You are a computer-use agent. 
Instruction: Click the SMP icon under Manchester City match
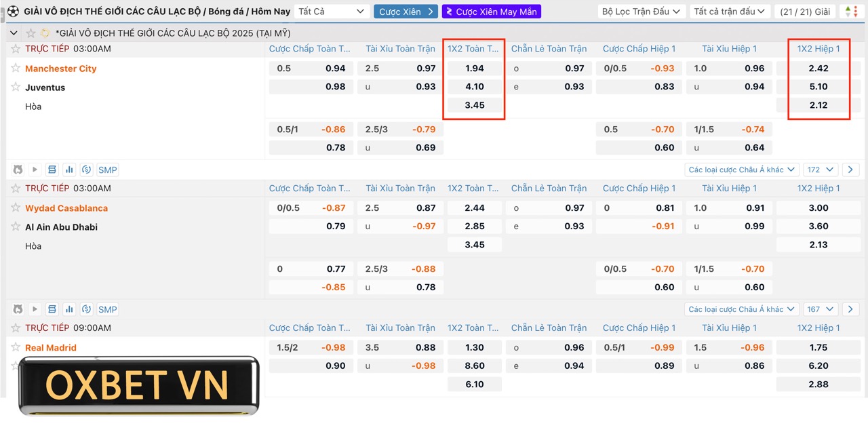107,170
